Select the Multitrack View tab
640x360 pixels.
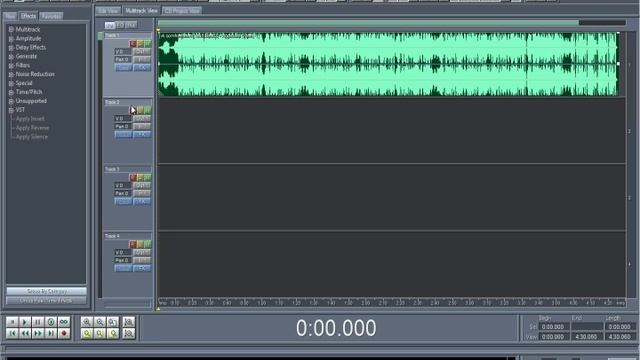coord(141,11)
